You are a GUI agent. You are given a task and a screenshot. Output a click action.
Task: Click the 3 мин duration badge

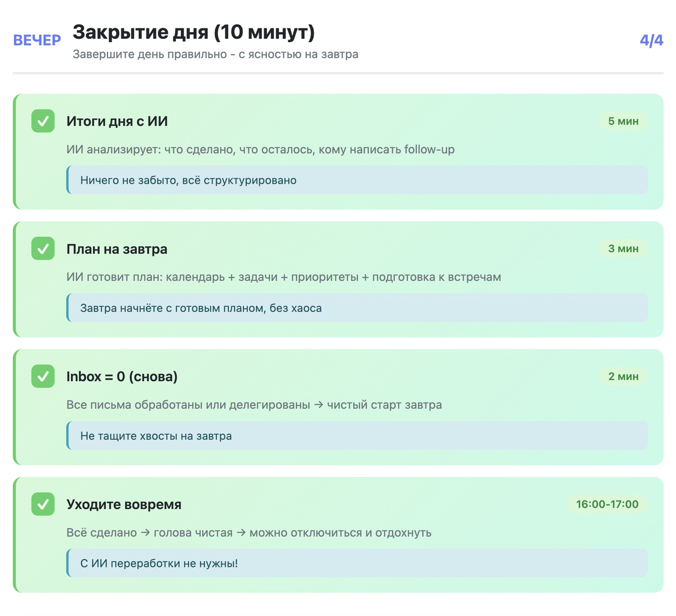623,248
